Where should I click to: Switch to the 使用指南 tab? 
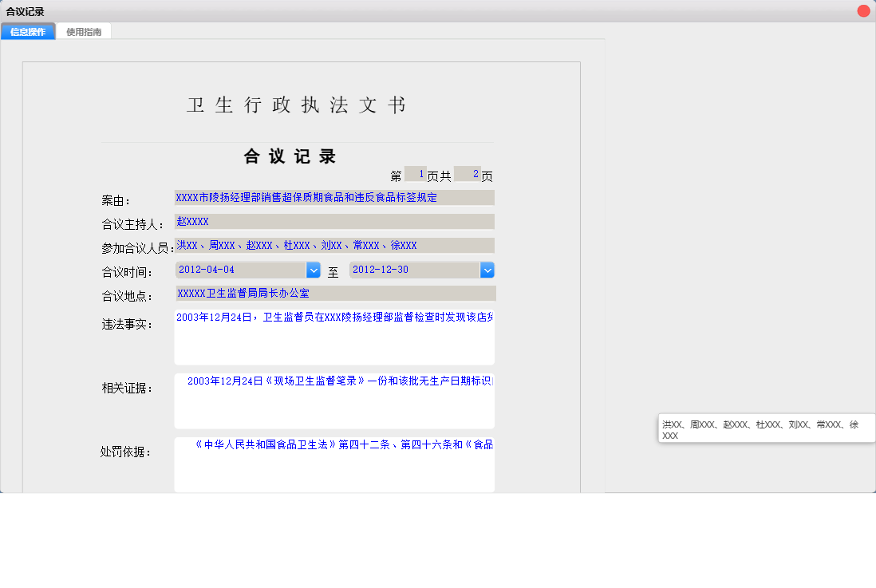click(x=84, y=30)
